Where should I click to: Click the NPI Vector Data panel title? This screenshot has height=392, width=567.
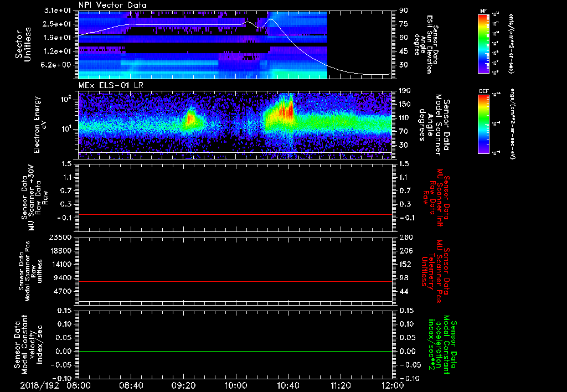pyautogui.click(x=112, y=5)
